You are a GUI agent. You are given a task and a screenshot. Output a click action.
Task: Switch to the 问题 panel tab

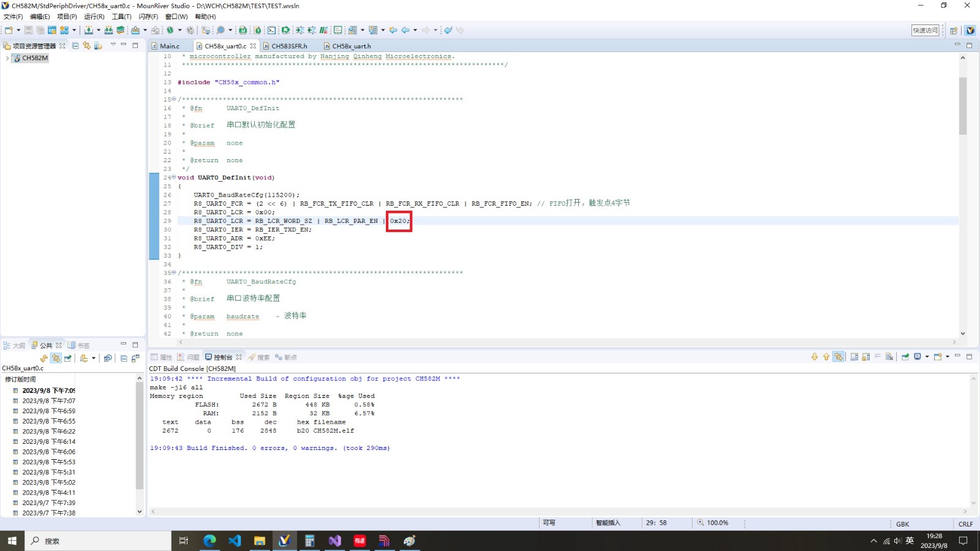[188, 357]
